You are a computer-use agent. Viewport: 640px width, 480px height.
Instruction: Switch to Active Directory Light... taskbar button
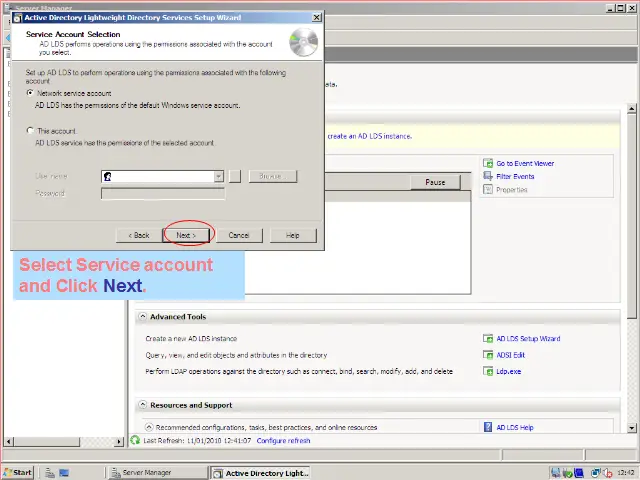(260, 473)
